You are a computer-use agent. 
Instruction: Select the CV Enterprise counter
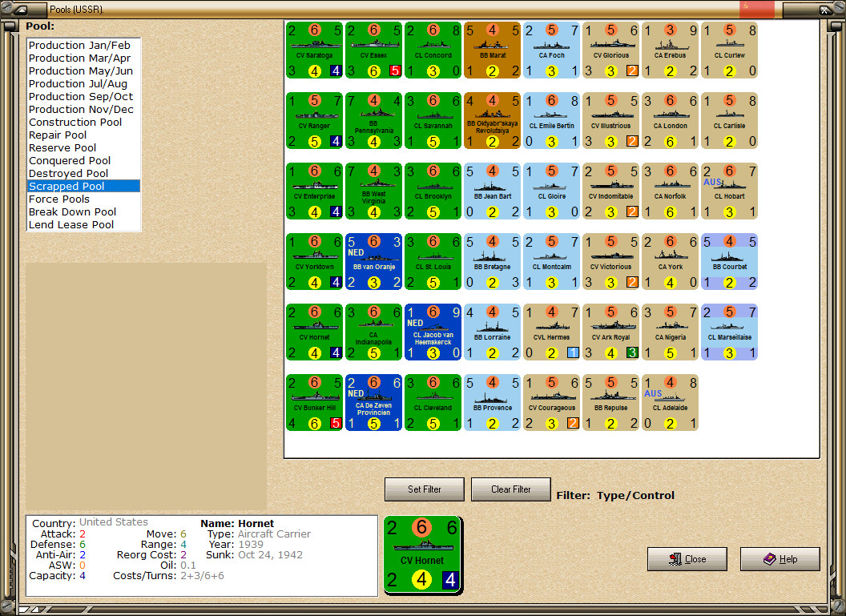click(x=314, y=191)
